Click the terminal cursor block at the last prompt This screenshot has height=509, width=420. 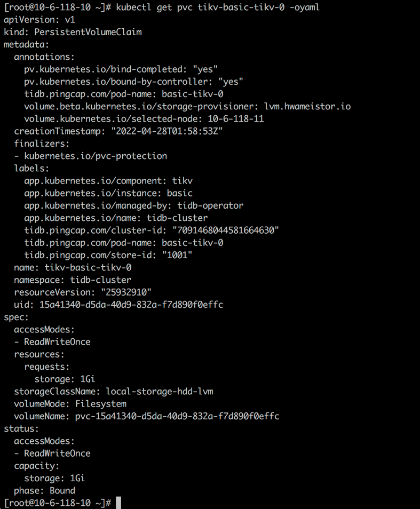click(118, 503)
